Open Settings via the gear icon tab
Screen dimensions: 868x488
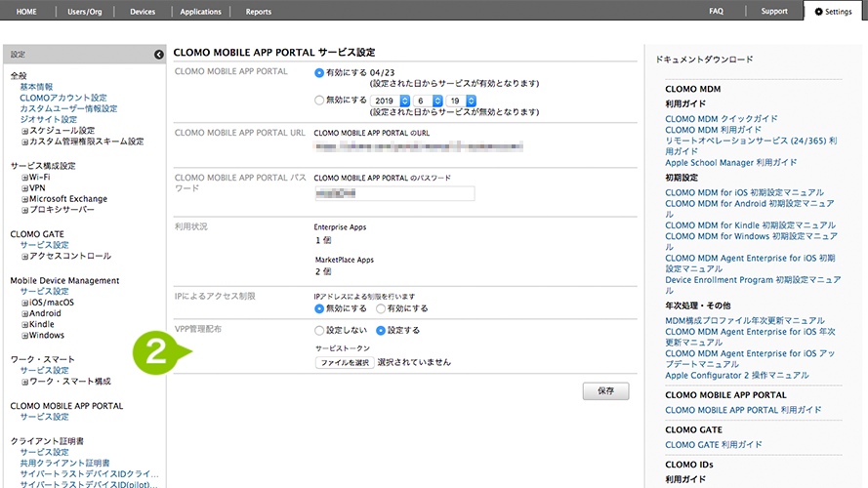(x=833, y=11)
